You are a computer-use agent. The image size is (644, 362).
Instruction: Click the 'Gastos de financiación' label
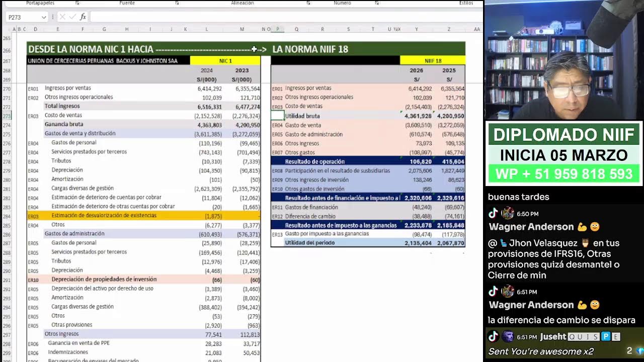click(311, 207)
